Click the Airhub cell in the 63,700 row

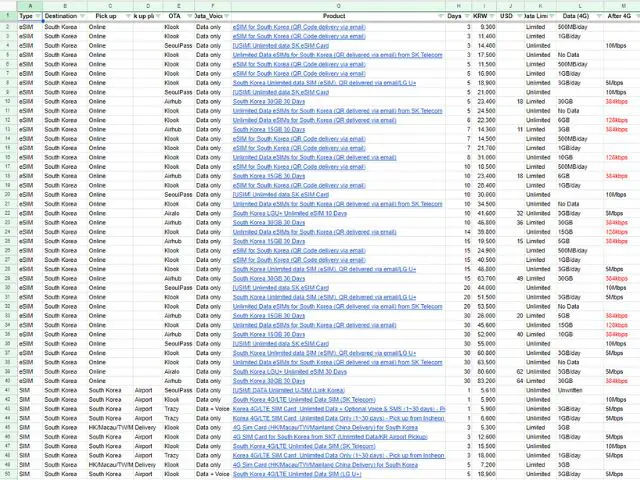coord(179,278)
